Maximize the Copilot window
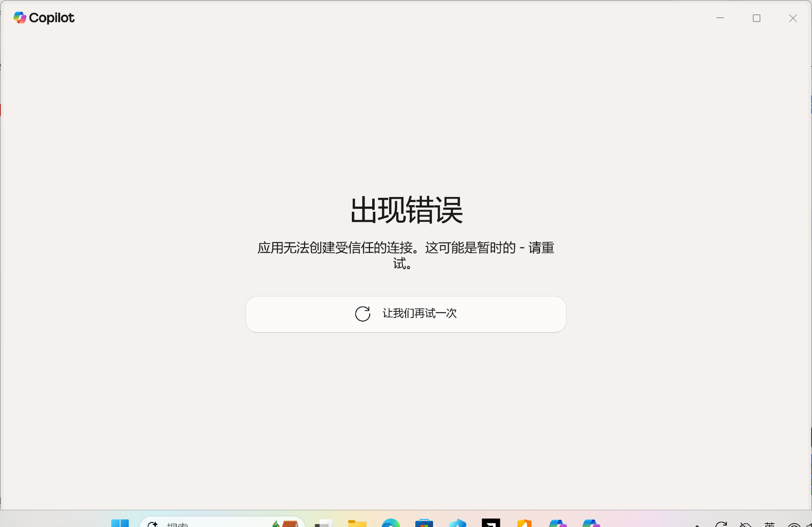This screenshot has width=812, height=527. pos(757,18)
